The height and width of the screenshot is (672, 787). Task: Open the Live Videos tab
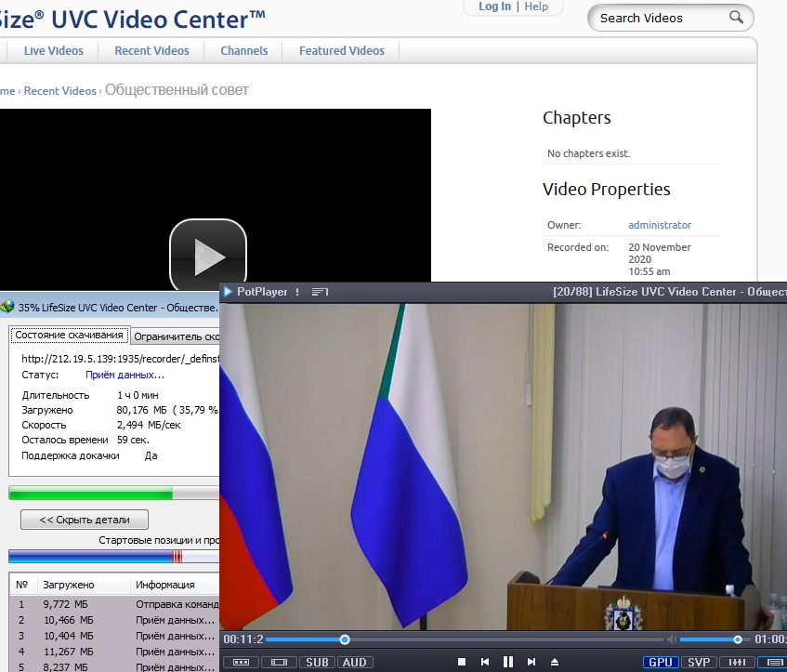coord(54,51)
